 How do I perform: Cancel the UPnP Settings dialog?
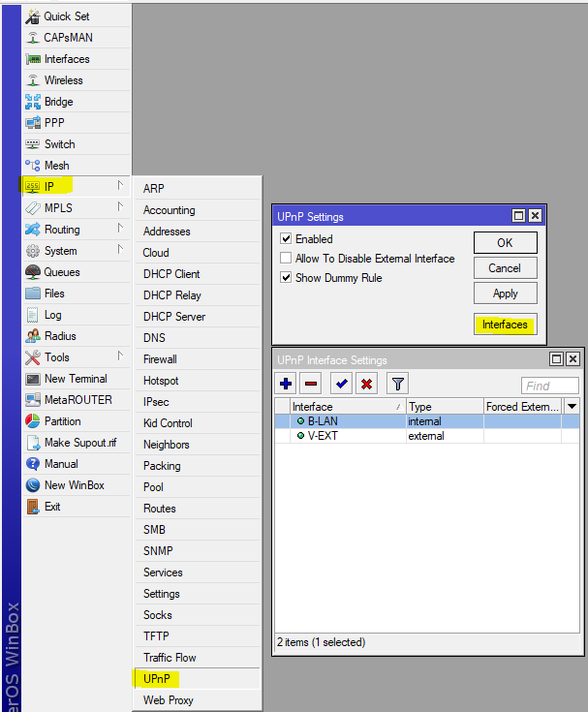pos(506,268)
